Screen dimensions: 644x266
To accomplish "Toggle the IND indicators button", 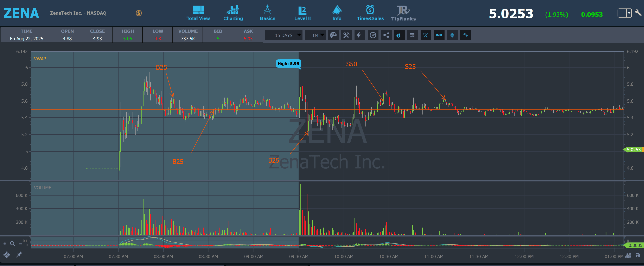I will tap(439, 35).
